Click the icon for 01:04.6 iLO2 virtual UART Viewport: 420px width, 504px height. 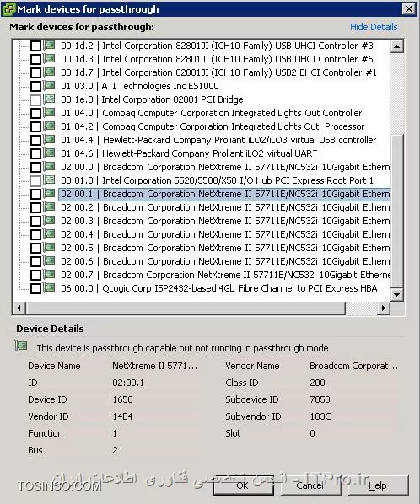click(x=49, y=153)
